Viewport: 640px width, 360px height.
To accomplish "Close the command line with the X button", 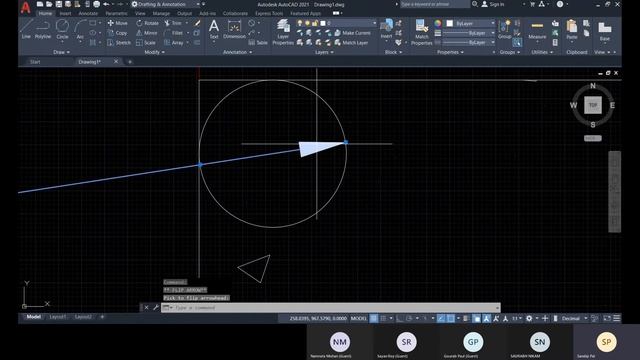I will coord(147,307).
